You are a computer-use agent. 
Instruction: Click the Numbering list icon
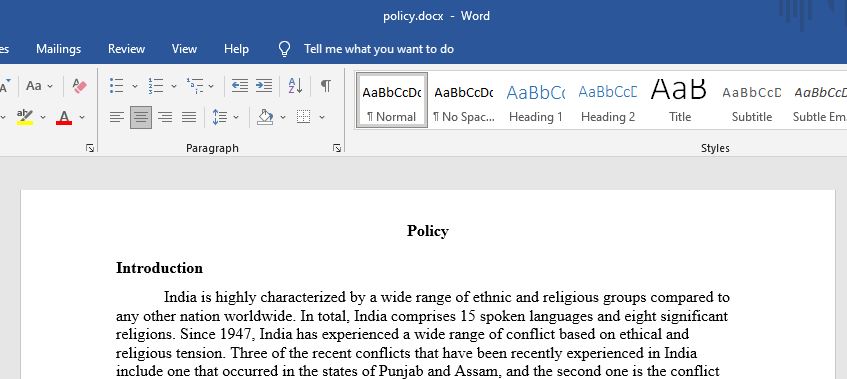(156, 85)
